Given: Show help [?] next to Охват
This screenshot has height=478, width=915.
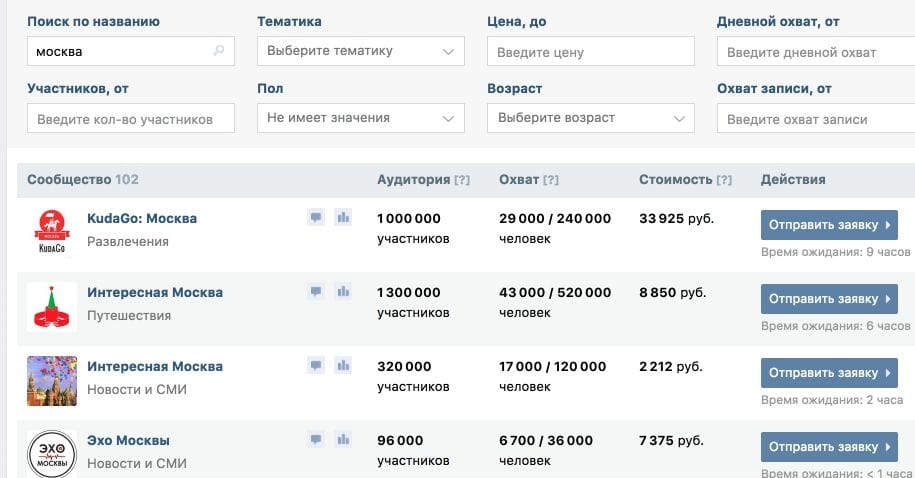Looking at the screenshot, I should (x=550, y=180).
